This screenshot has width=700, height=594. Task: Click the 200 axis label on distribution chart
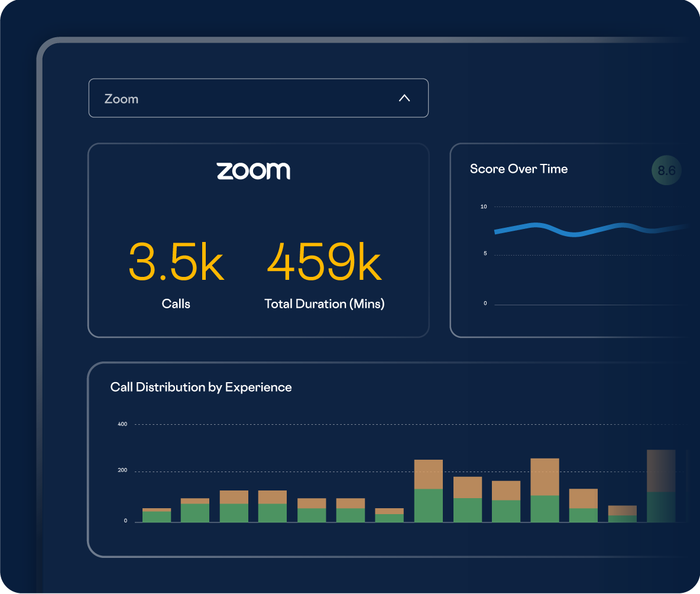click(122, 471)
